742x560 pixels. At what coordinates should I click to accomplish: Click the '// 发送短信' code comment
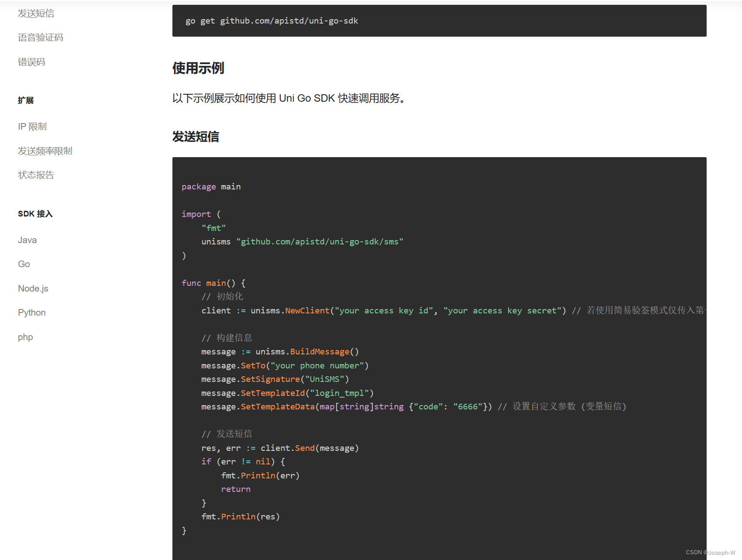pos(227,434)
